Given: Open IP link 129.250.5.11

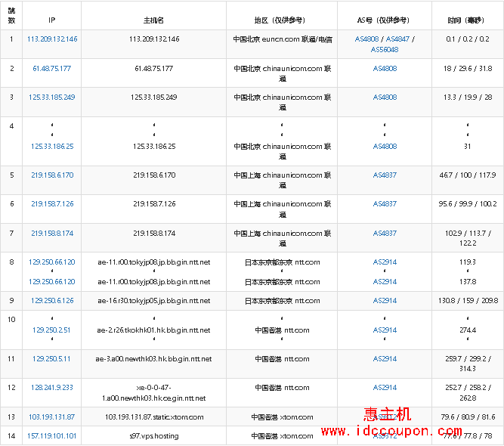Looking at the screenshot, I should click(52, 358).
